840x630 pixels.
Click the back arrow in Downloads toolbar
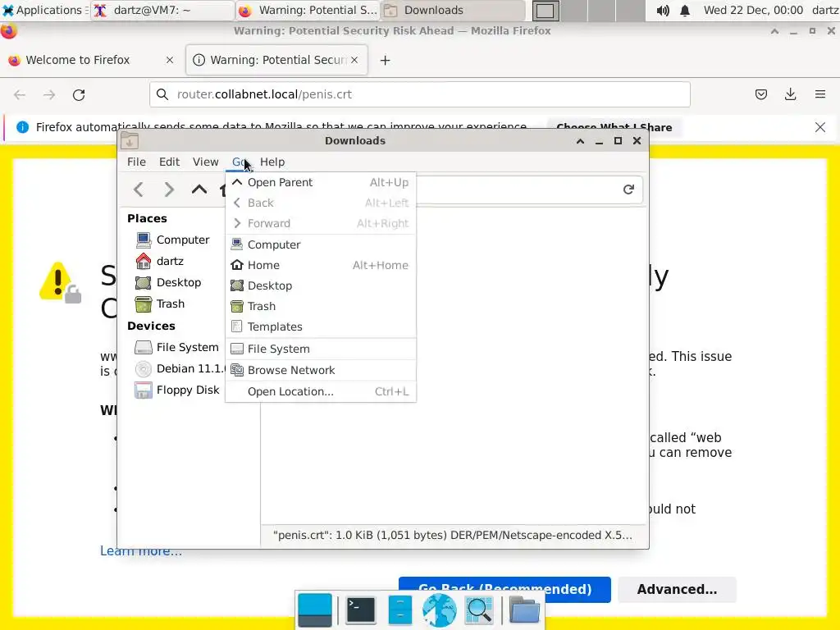coord(139,189)
